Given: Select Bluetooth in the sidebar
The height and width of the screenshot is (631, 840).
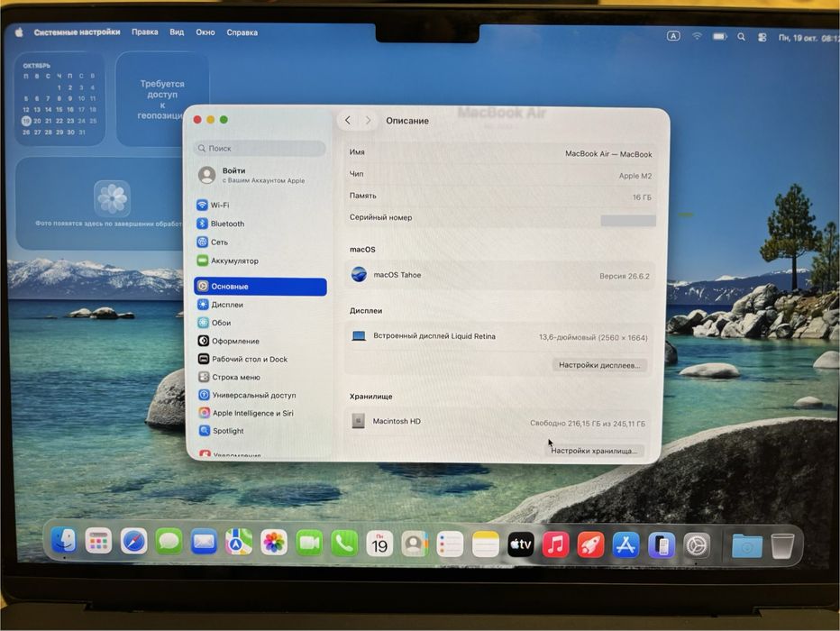Looking at the screenshot, I should coord(260,224).
